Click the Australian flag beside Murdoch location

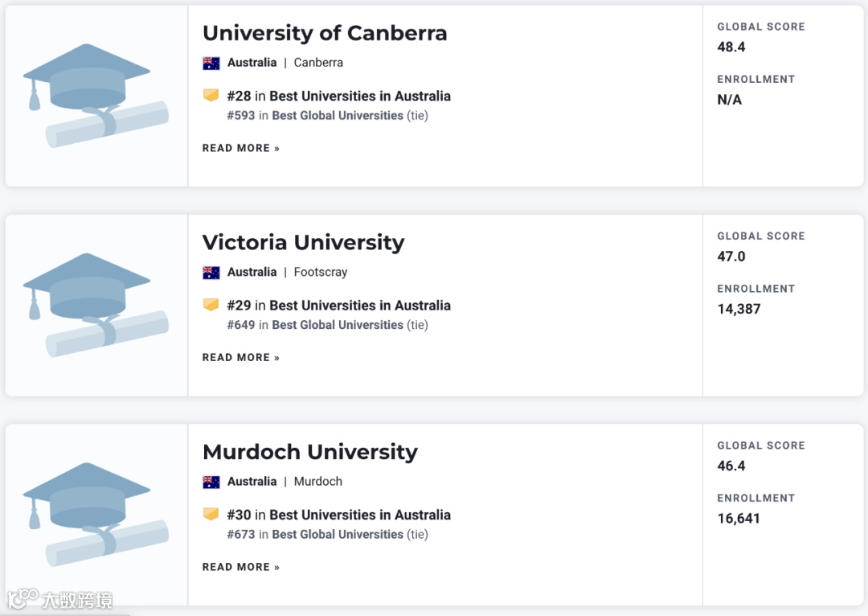click(211, 482)
